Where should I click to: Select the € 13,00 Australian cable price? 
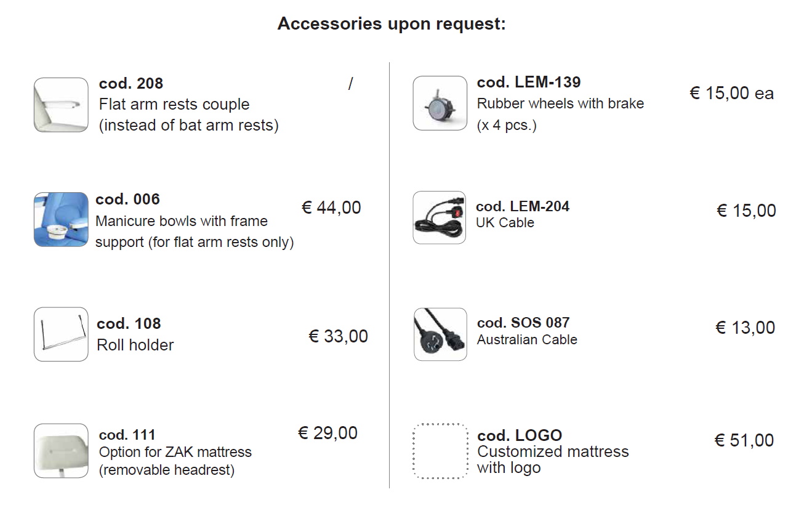click(745, 328)
